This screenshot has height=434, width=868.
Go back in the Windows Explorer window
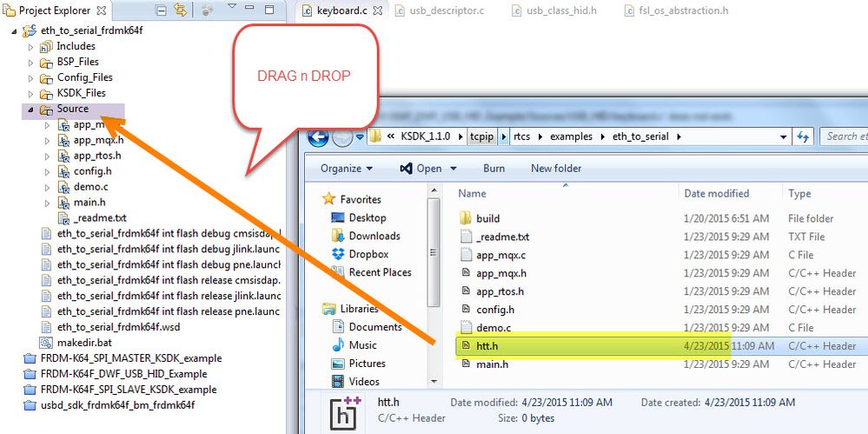tap(318, 137)
